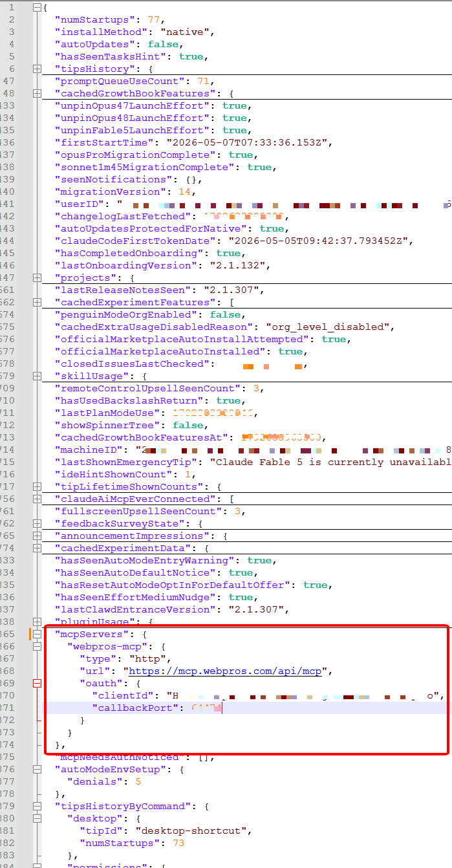Collapse the autoModeEnvSetup fold marker
The width and height of the screenshot is (452, 868).
pyautogui.click(x=37, y=769)
